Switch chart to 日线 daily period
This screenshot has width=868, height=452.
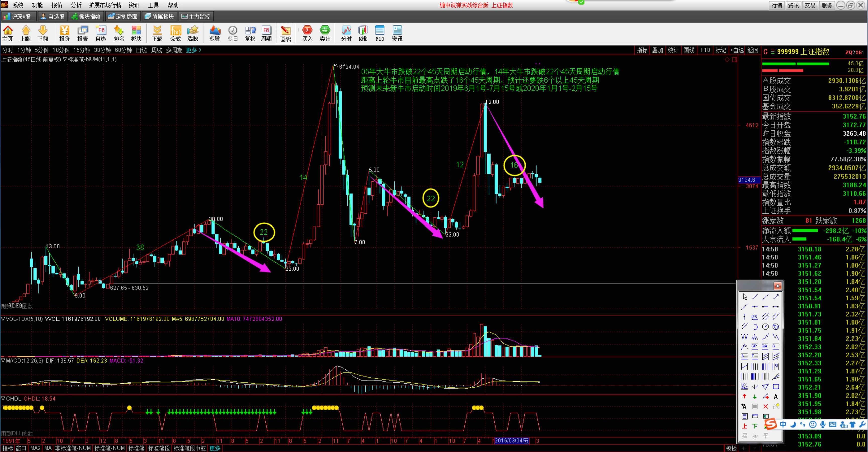pos(141,50)
